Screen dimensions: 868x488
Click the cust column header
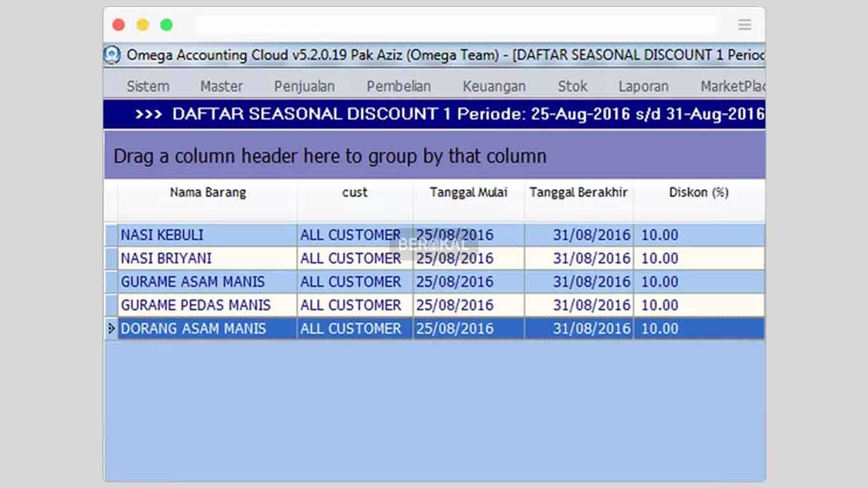(x=355, y=193)
